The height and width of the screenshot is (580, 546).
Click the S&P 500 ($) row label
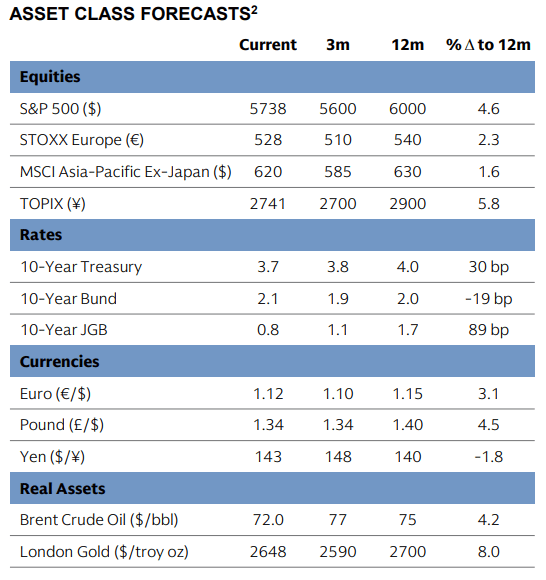pos(60,109)
